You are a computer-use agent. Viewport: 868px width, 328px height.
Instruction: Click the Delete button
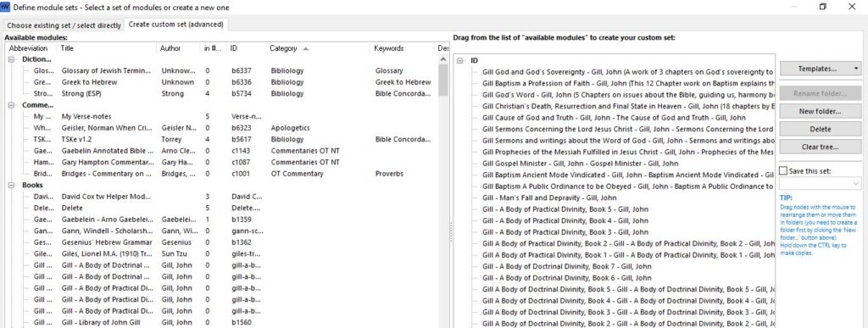tap(821, 129)
